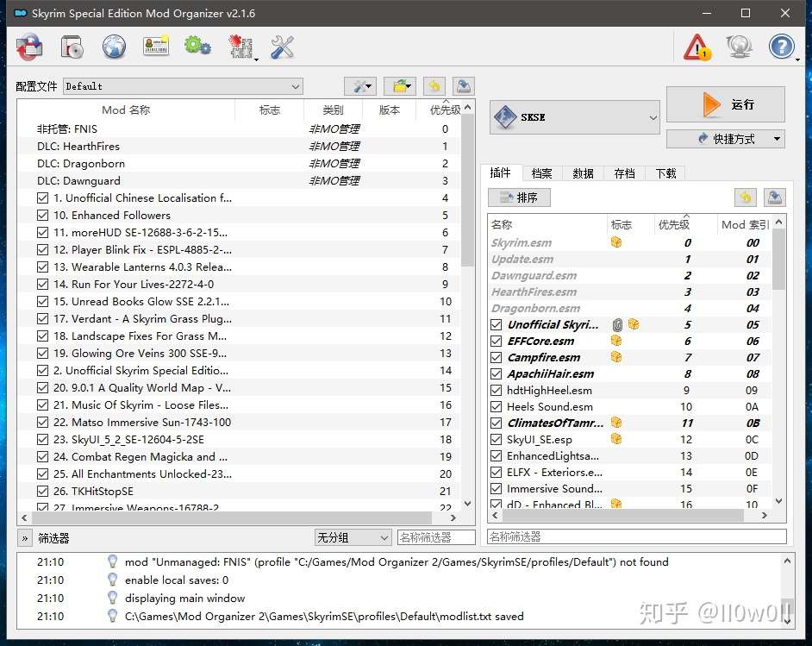Open the help question mark icon
This screenshot has height=646, width=812.
pyautogui.click(x=782, y=47)
